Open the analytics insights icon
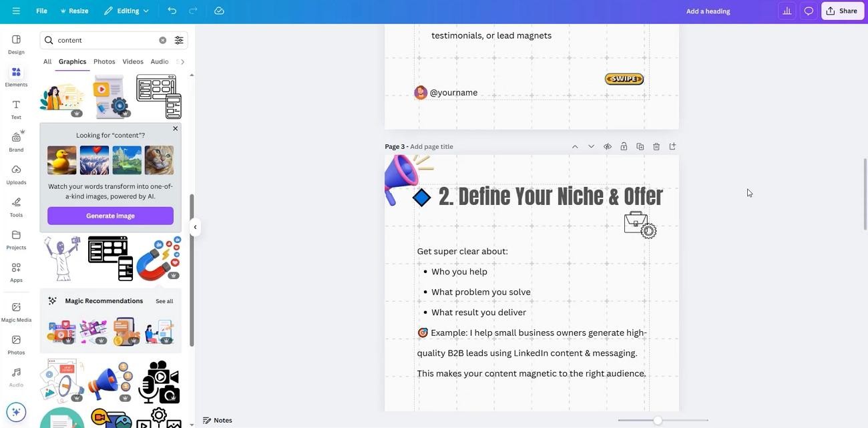This screenshot has height=428, width=868. pos(787,11)
